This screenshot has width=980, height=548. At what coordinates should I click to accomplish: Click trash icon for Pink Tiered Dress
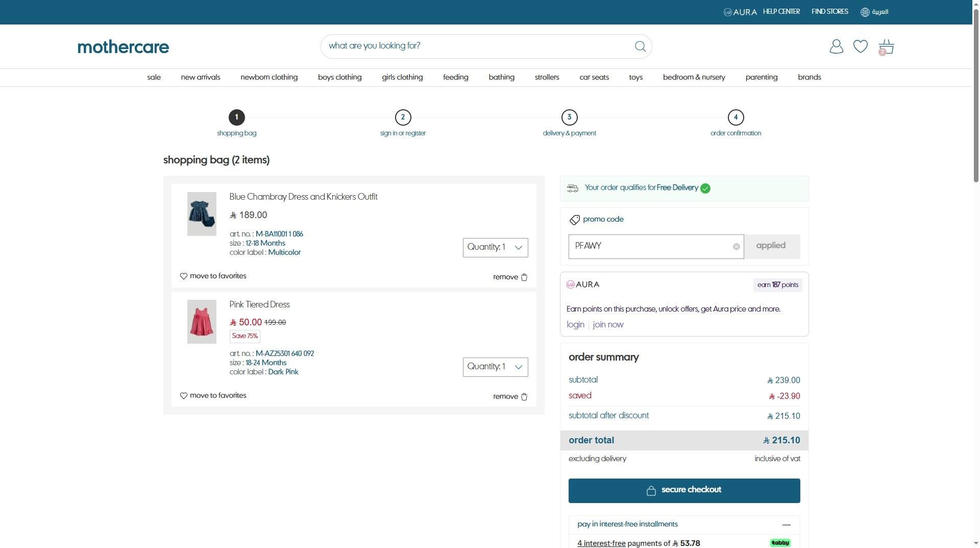point(524,397)
